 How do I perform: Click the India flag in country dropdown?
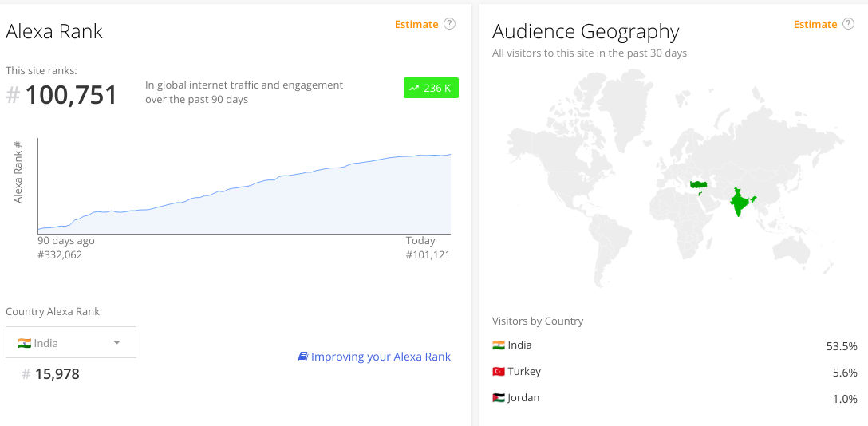pos(24,343)
